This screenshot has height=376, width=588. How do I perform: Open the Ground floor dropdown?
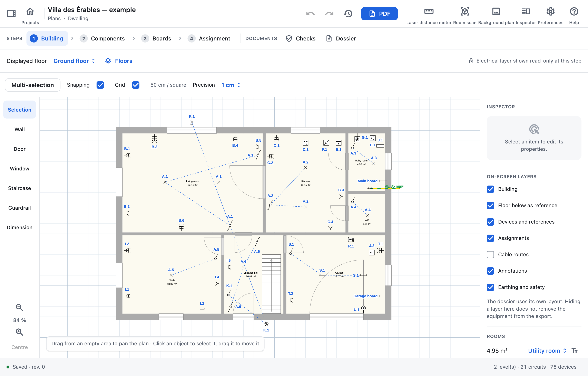click(74, 61)
